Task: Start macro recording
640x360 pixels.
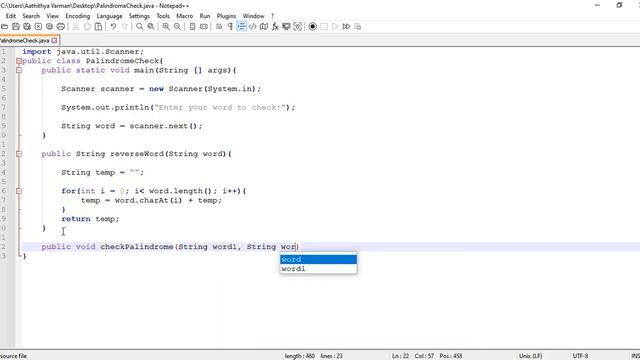Action: (313, 27)
